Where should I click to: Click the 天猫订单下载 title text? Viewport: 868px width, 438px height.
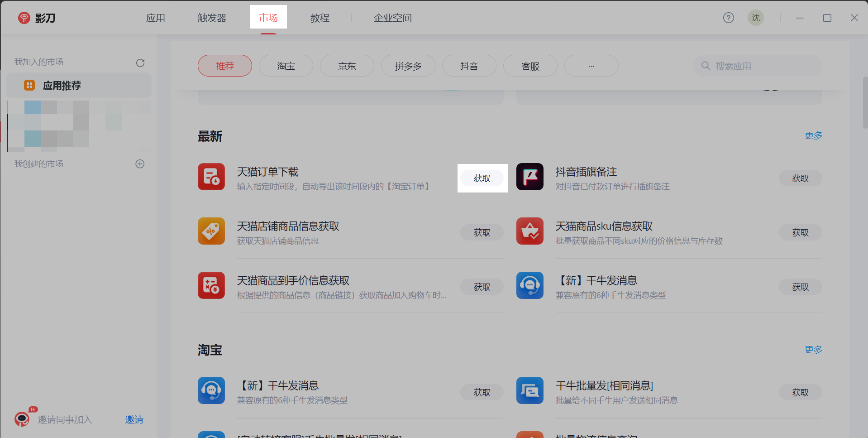[268, 172]
